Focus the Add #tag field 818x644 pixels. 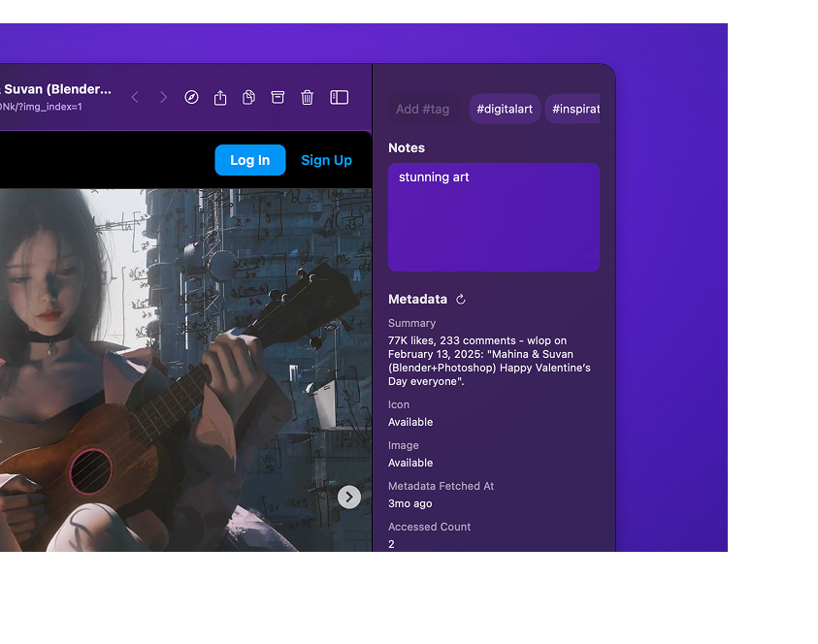424,109
